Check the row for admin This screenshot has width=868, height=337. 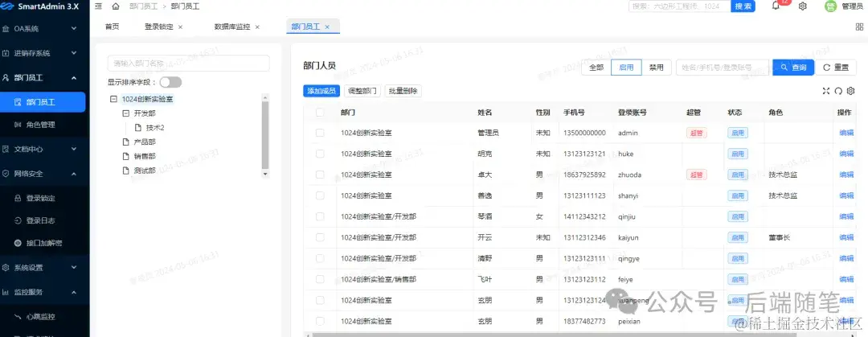(319, 133)
